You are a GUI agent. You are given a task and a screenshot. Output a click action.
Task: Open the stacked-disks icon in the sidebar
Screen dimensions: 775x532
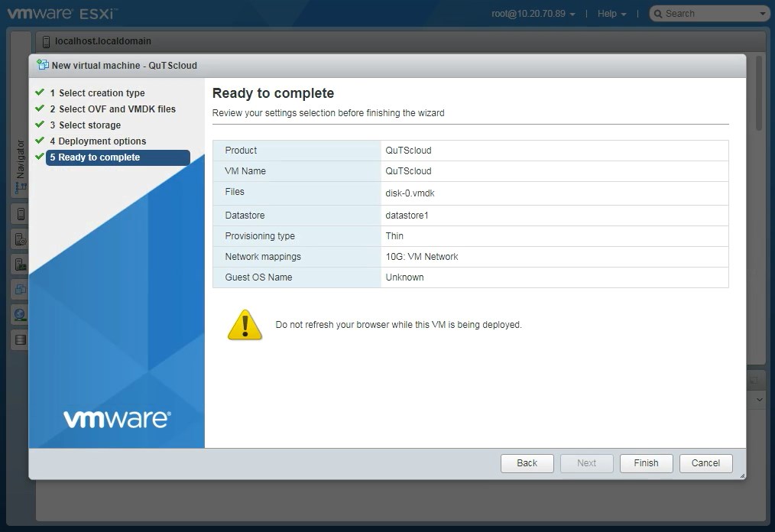coord(21,339)
